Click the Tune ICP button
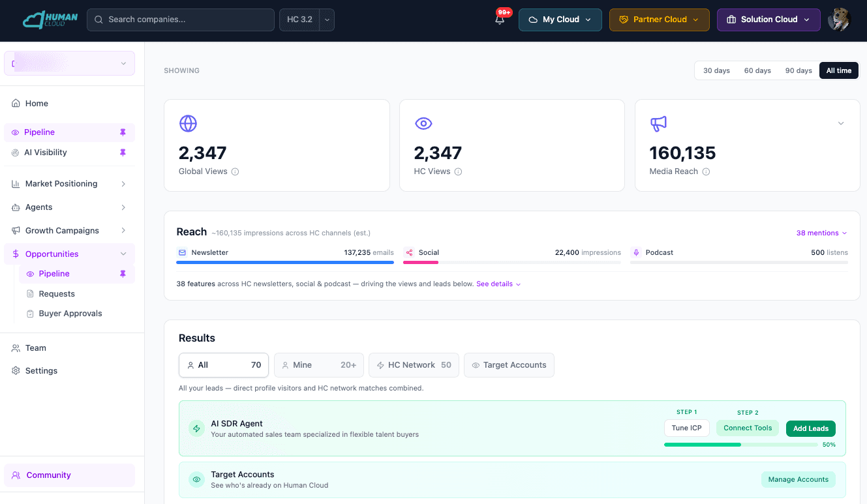This screenshot has height=504, width=867. click(687, 428)
